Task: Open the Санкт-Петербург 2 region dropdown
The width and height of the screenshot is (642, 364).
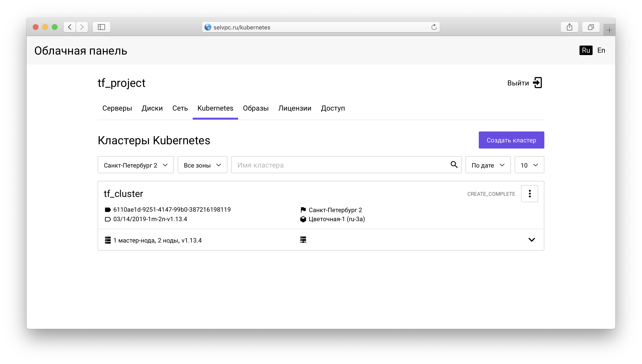Action: [135, 165]
